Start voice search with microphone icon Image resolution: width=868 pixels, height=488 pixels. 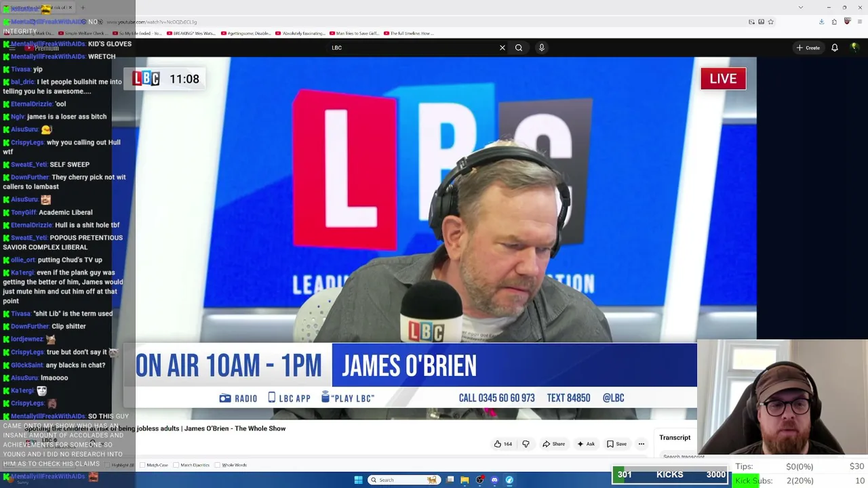click(x=541, y=47)
